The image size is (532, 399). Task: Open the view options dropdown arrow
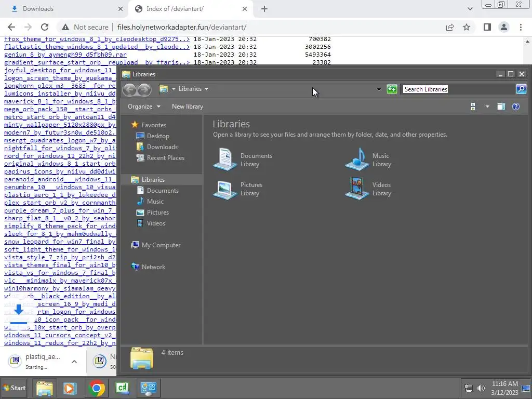(x=487, y=107)
